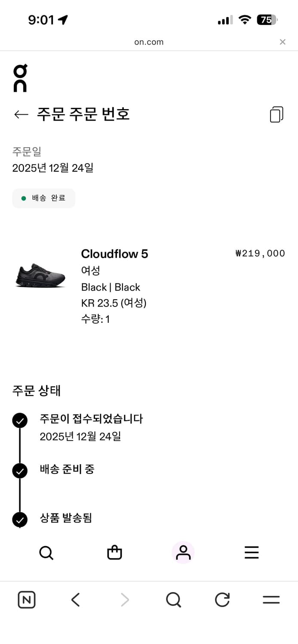This screenshot has height=644, width=298.
Task: Open the shopping bag icon
Action: [114, 553]
